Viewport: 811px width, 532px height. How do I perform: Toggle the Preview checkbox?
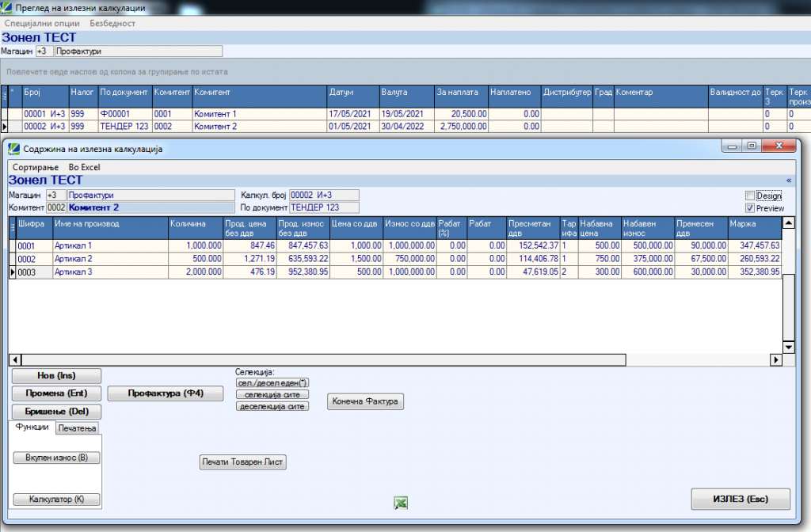click(750, 208)
